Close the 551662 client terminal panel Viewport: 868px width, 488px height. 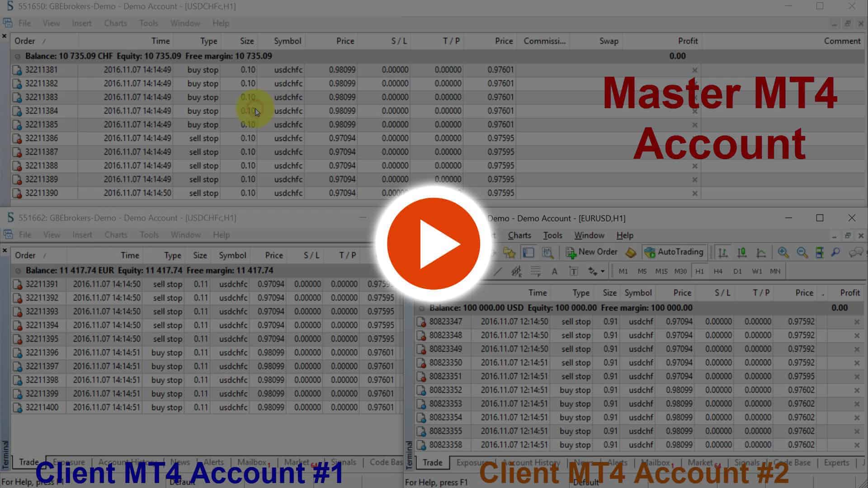(5, 250)
